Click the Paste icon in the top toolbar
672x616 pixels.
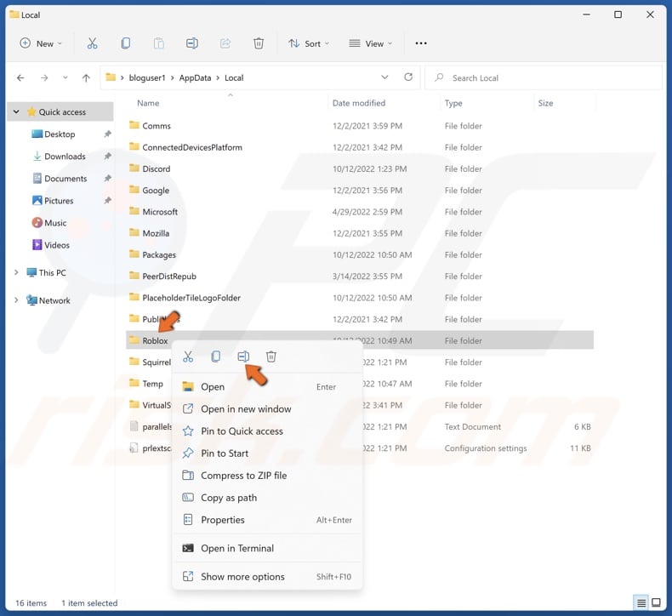(x=158, y=43)
